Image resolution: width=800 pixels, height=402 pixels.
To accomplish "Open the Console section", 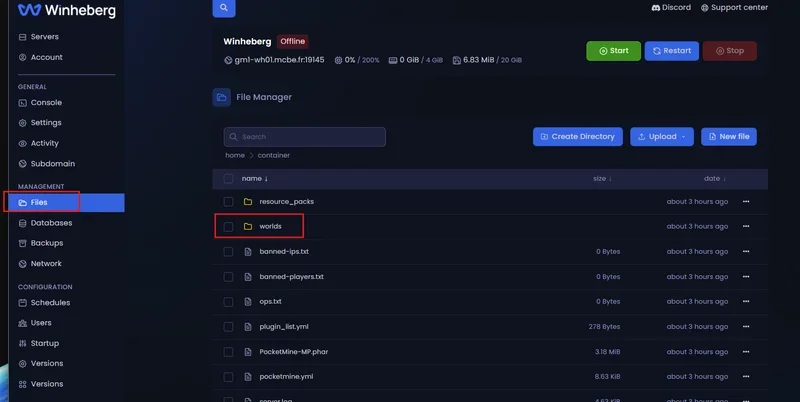I will tap(40, 103).
